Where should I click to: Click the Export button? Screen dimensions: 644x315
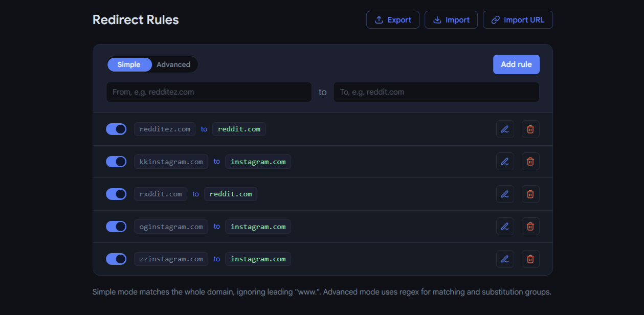[393, 20]
